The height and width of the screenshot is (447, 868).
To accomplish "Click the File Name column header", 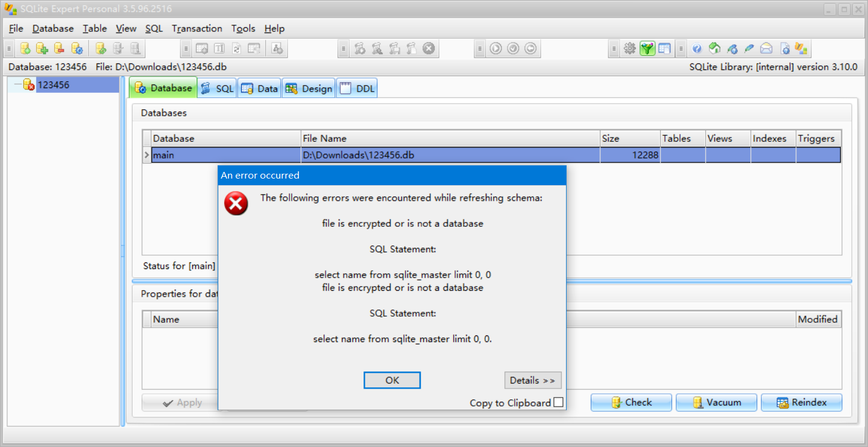I will point(450,138).
